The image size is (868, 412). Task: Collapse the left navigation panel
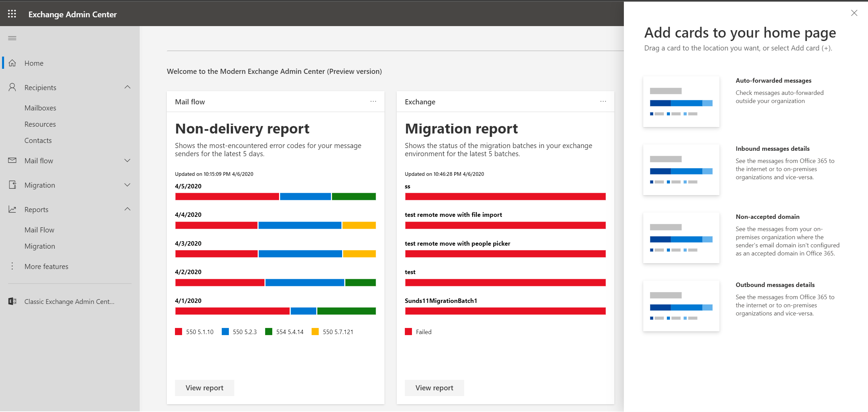12,37
